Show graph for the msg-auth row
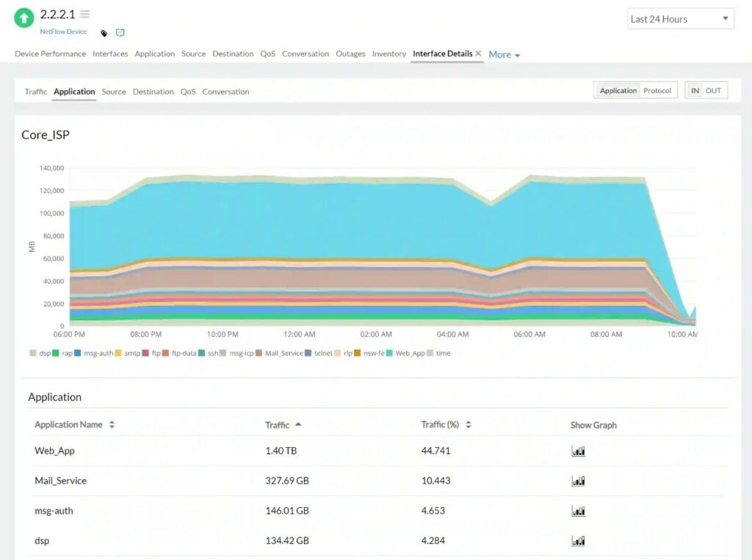This screenshot has height=560, width=752. tap(579, 511)
